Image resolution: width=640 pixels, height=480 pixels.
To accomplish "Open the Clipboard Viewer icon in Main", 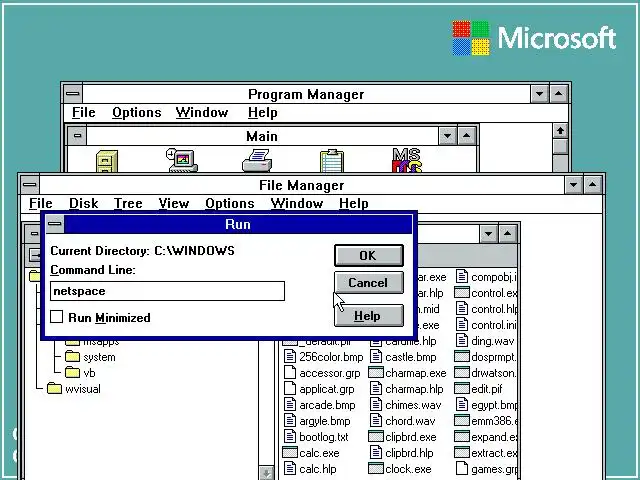I will click(332, 161).
